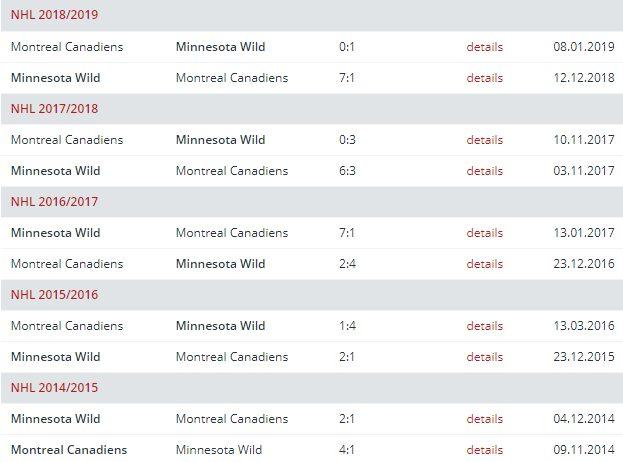Select the NHL 2016/2017 season header
The width and height of the screenshot is (623, 462).
(x=54, y=202)
